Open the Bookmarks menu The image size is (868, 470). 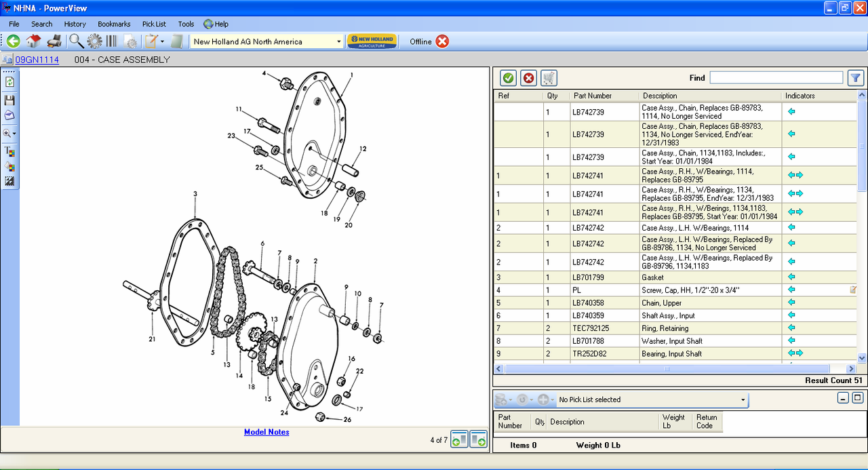click(x=114, y=24)
